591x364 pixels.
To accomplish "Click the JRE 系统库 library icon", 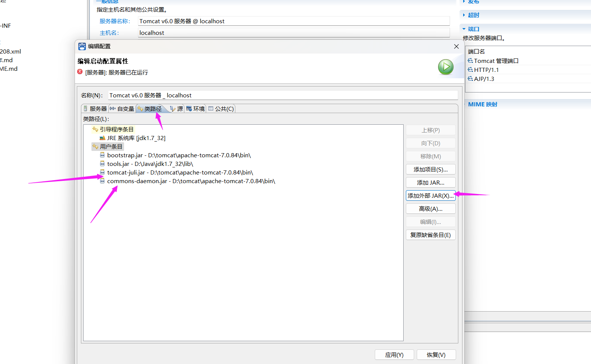I will pyautogui.click(x=102, y=138).
